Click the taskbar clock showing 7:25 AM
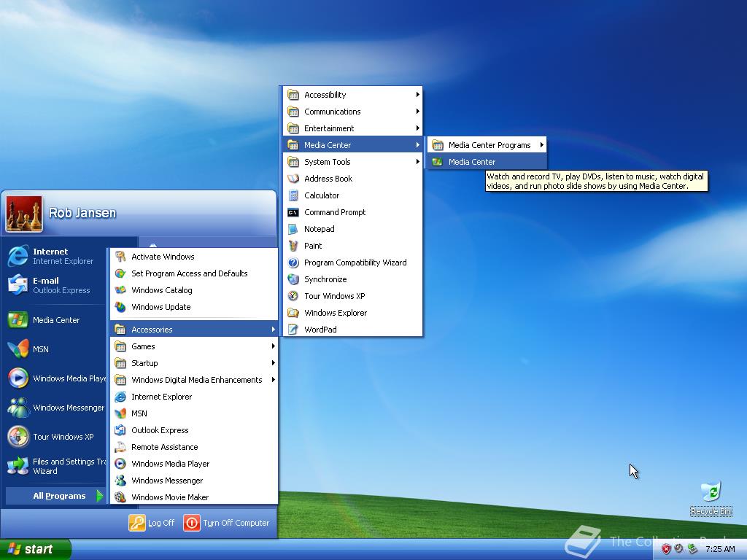 (720, 549)
